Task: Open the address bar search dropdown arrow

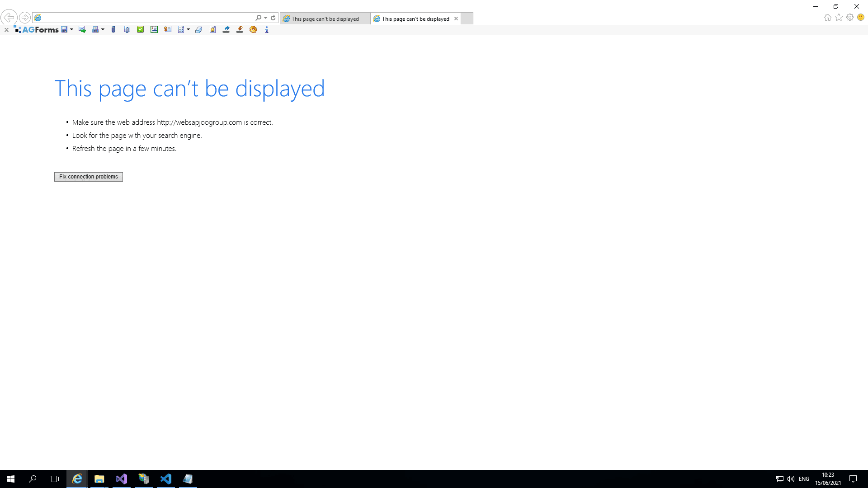Action: (265, 18)
